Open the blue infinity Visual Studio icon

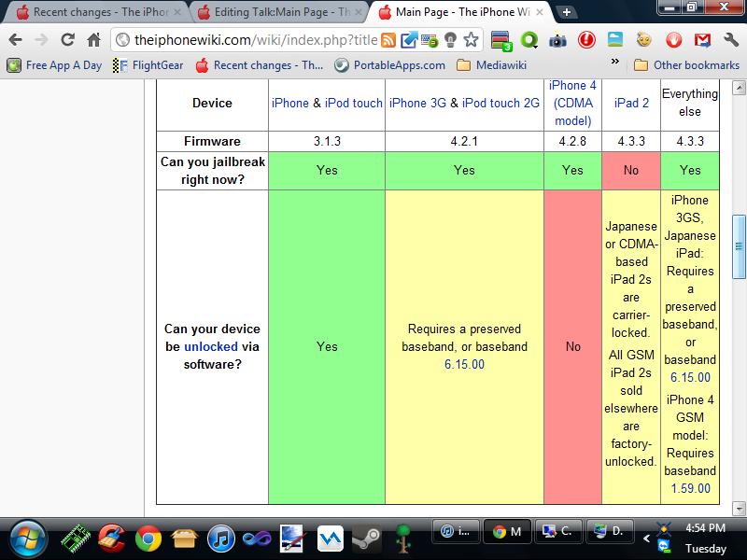pyautogui.click(x=257, y=539)
